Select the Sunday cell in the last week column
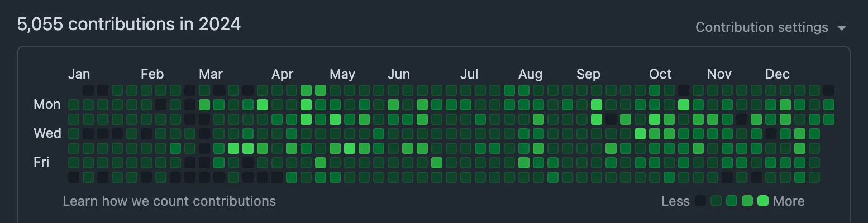This screenshot has width=868, height=223. pyautogui.click(x=829, y=90)
